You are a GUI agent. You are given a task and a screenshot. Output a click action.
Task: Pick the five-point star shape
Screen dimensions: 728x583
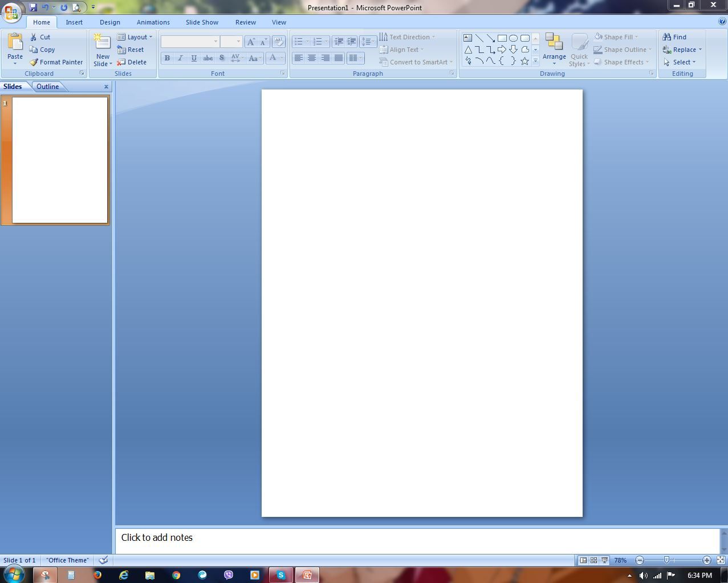(524, 61)
